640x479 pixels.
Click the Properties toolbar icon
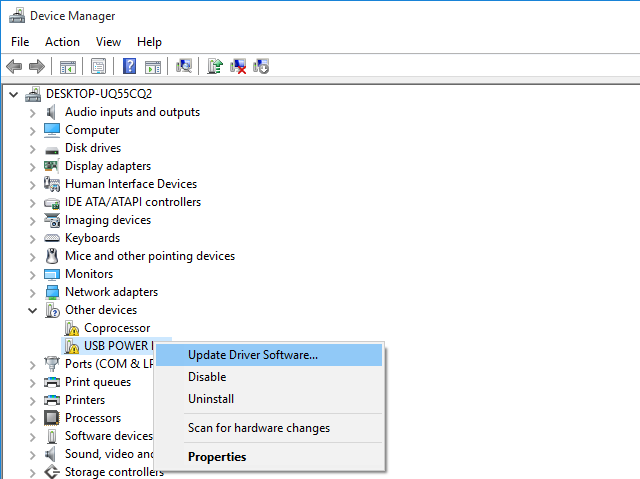(99, 67)
